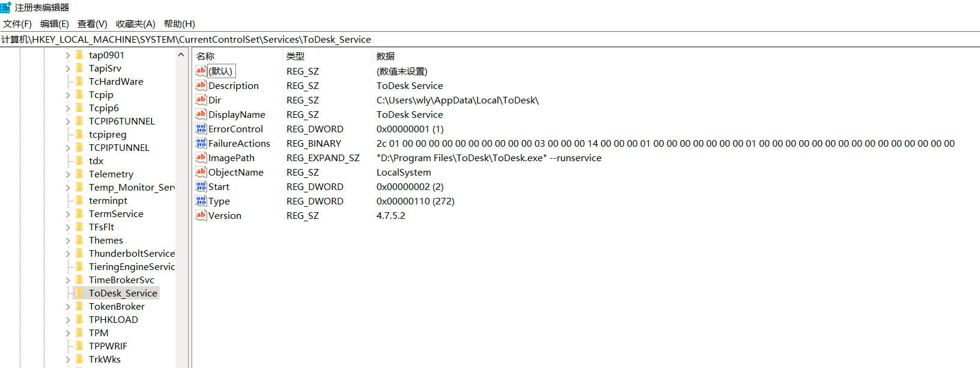Click the DWORD icon beside Type
Image resolution: width=980 pixels, height=368 pixels.
pyautogui.click(x=201, y=201)
